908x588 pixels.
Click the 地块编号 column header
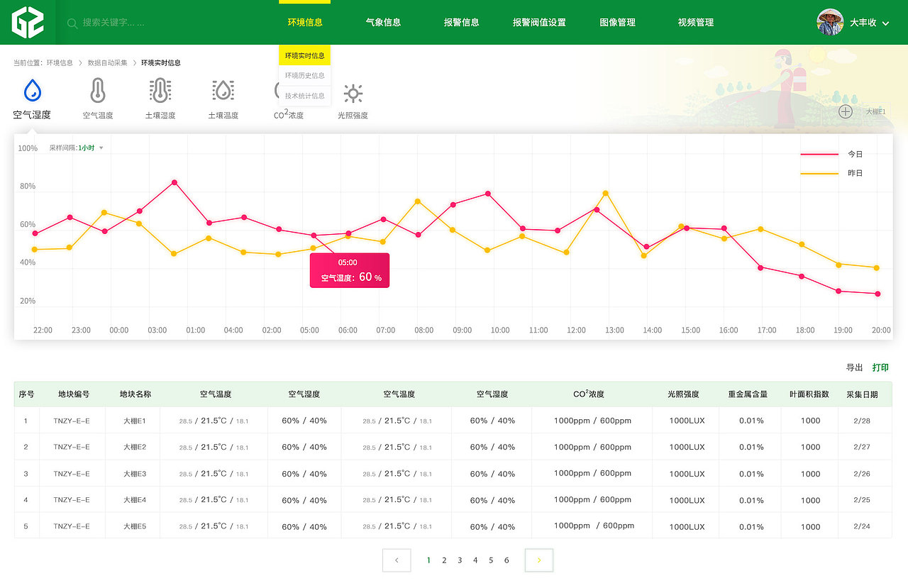point(74,394)
